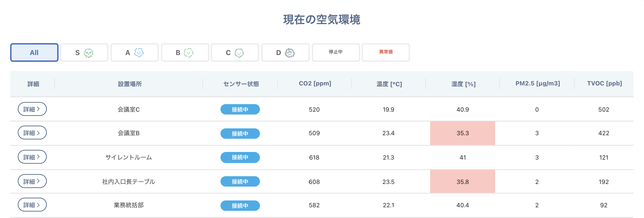This screenshot has width=644, height=218.
Task: Show only 異常値 sensors
Action: coord(386,52)
